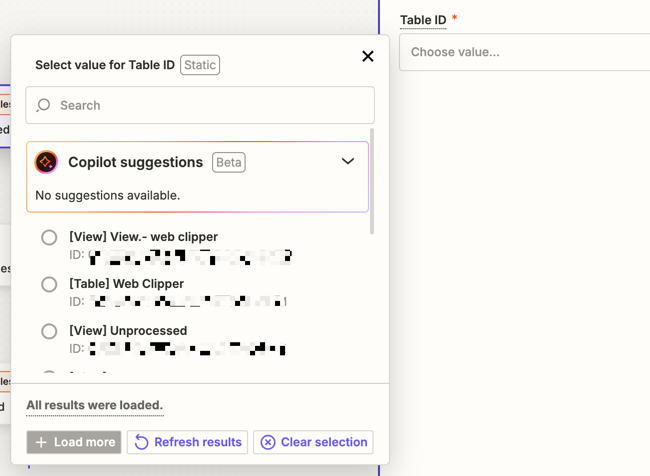Image resolution: width=650 pixels, height=476 pixels.
Task: Click the Clear selection X-circle icon
Action: tap(268, 442)
